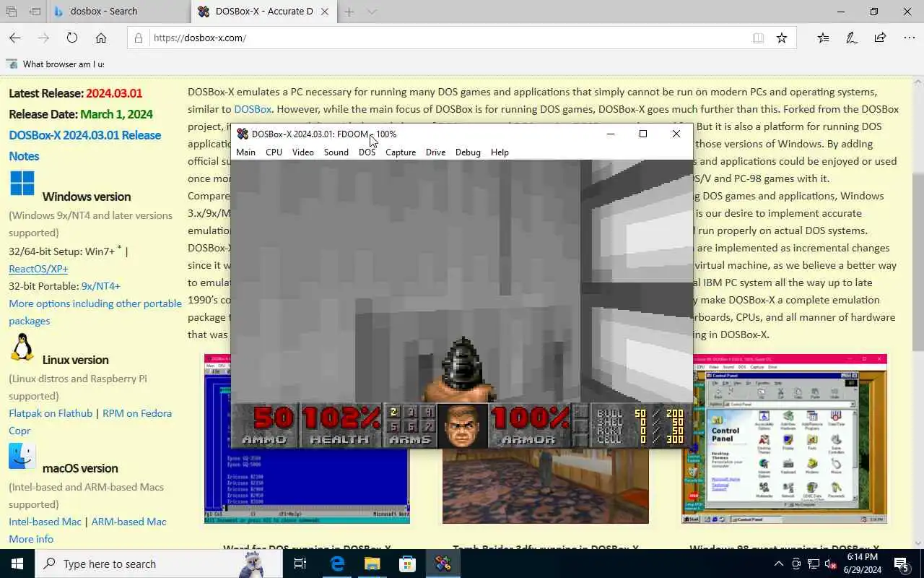Click the Intel-based Mac link
This screenshot has height=578, width=924.
(45, 522)
